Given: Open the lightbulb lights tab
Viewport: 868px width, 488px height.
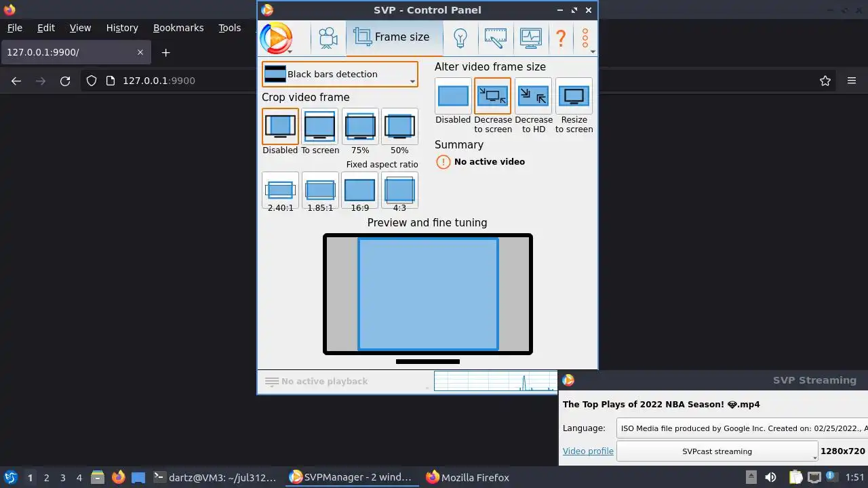Looking at the screenshot, I should (x=460, y=37).
